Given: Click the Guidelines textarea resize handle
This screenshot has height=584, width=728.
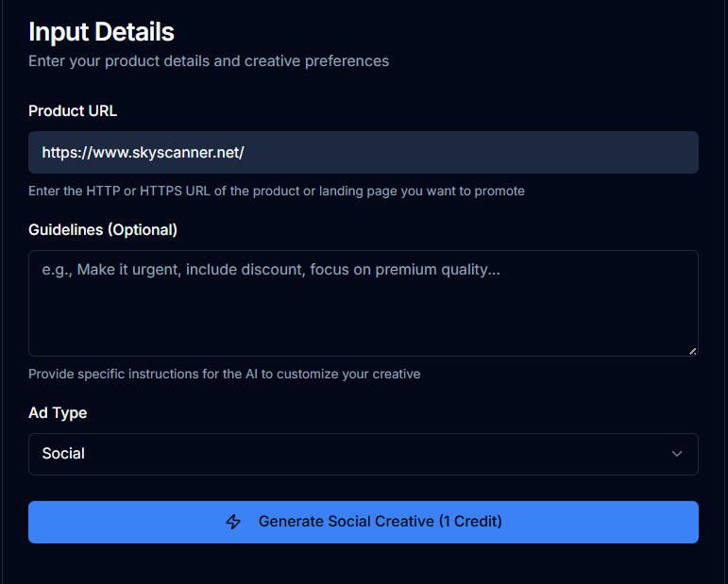Looking at the screenshot, I should click(x=692, y=351).
